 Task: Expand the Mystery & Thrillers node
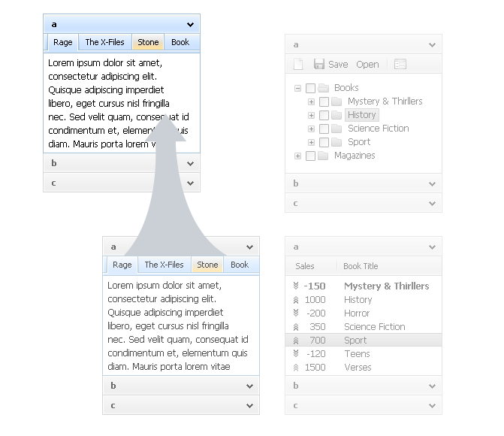point(312,101)
